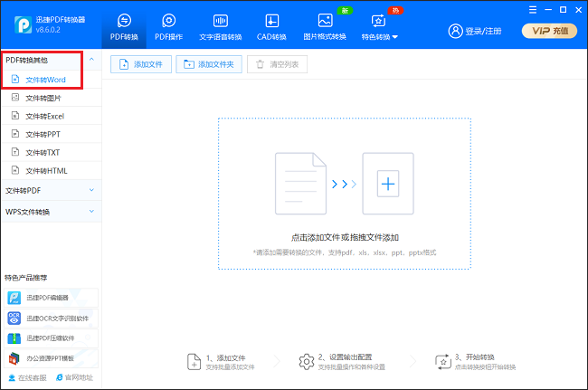Launch 迅捷PDF编辑器 product shortcut
Image resolution: width=588 pixels, height=390 pixels.
[46, 297]
